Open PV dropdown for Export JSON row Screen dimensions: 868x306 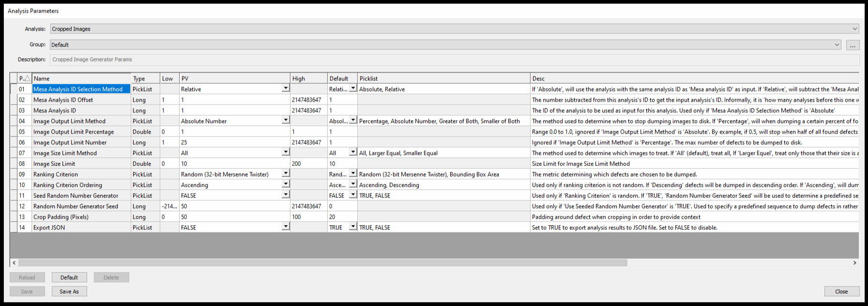(x=286, y=227)
